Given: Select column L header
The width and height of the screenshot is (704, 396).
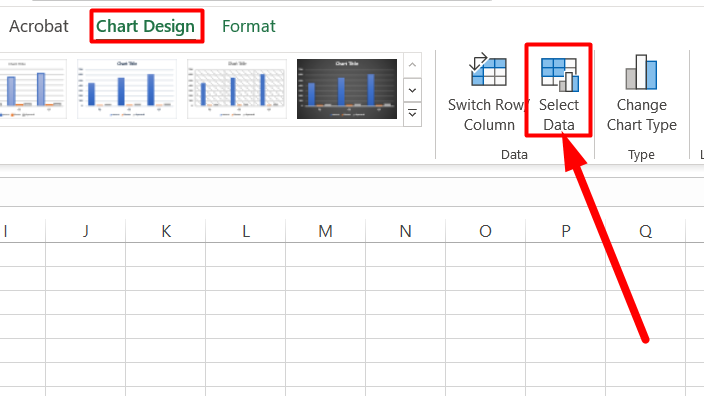Looking at the screenshot, I should pos(246,231).
